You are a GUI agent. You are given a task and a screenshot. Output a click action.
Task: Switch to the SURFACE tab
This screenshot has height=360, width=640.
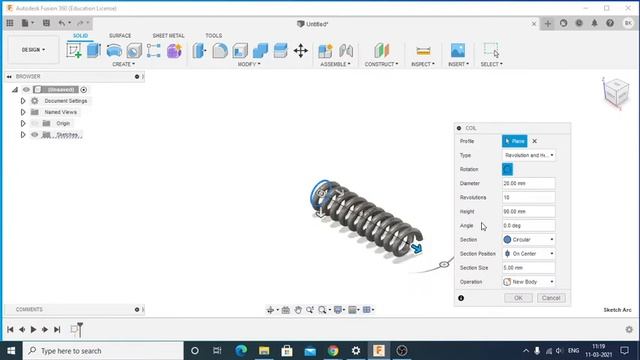click(x=120, y=36)
